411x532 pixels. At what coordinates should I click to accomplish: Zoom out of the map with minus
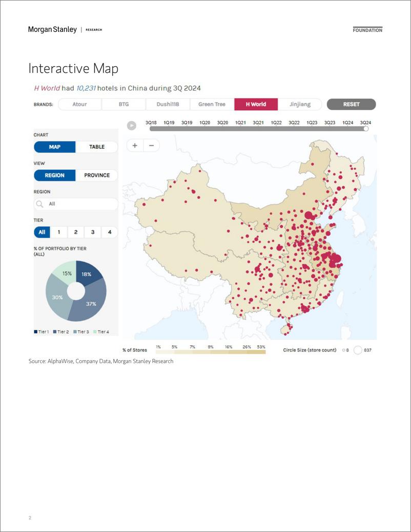click(152, 146)
